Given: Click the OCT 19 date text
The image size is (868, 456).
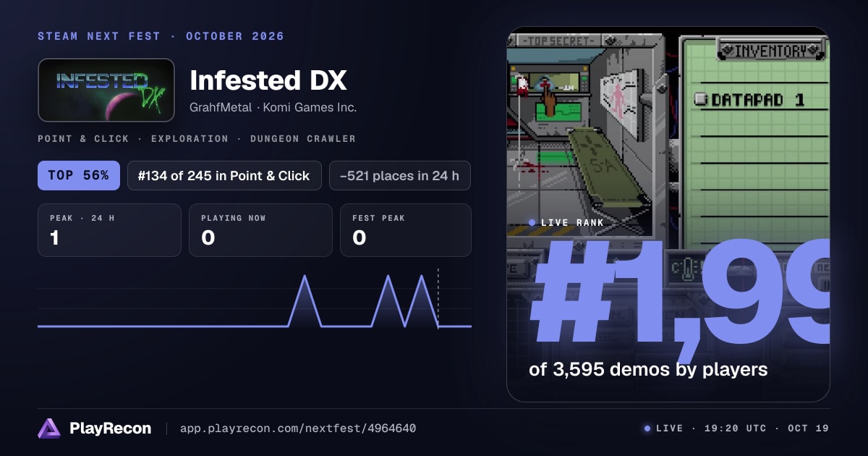Looking at the screenshot, I should click(x=808, y=428).
